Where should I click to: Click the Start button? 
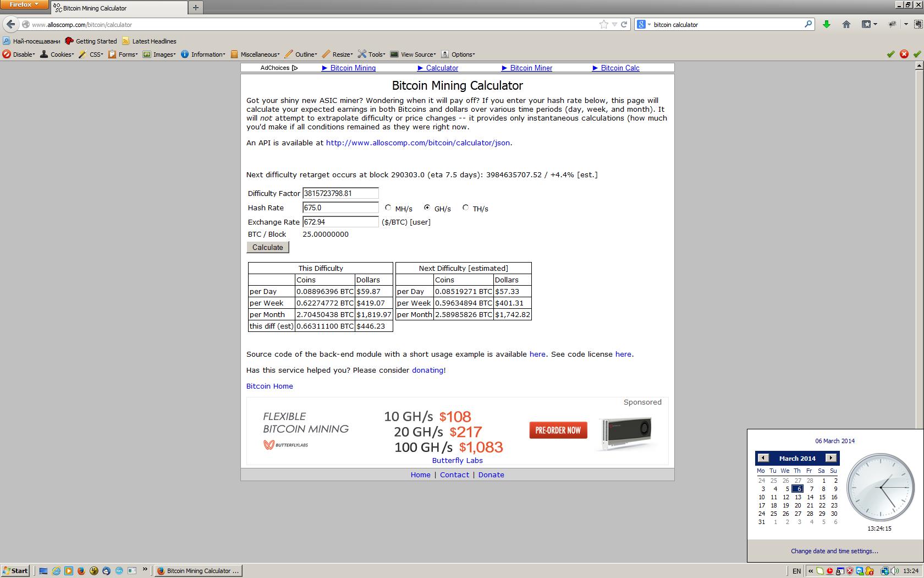15,571
